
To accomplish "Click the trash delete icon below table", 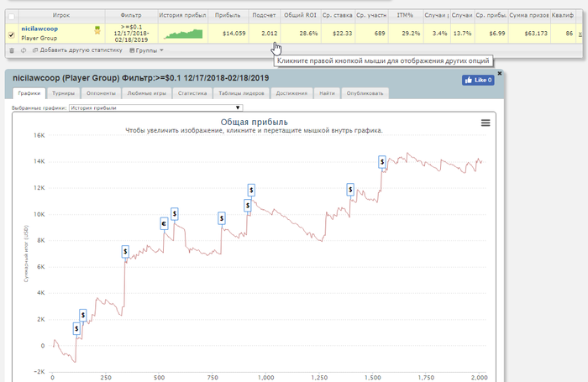I will [12, 50].
